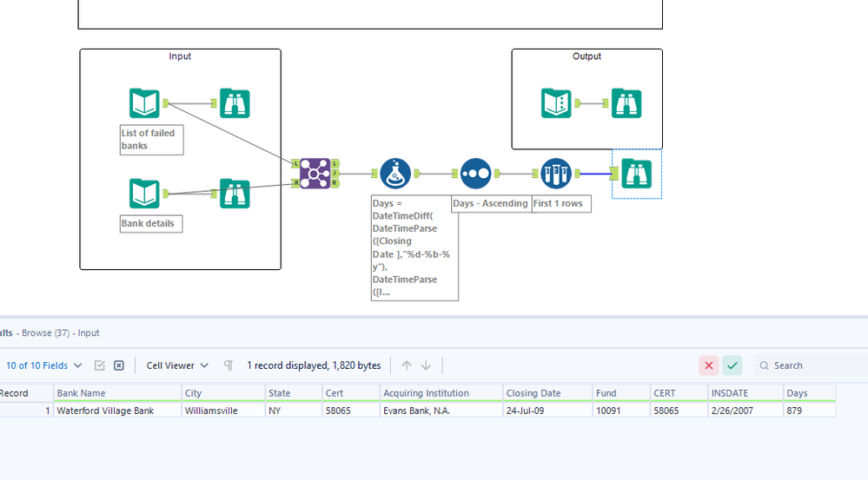Open the Cell Viewer dropdown
Screen dimensions: 868x480
click(177, 365)
